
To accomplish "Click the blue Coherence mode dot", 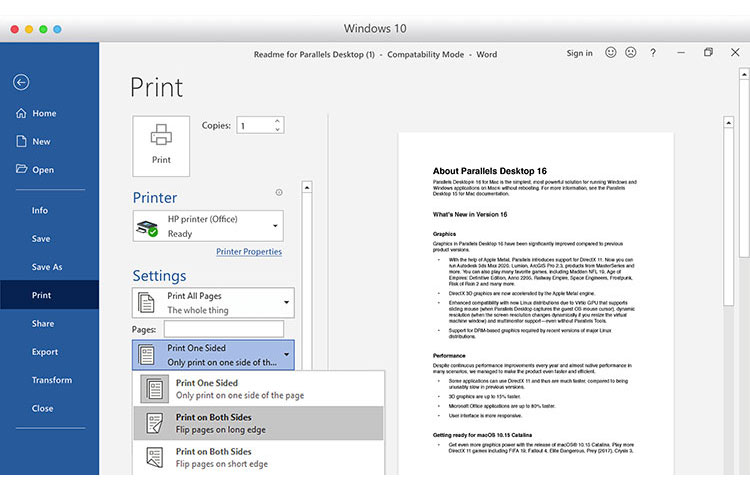I will tap(57, 29).
